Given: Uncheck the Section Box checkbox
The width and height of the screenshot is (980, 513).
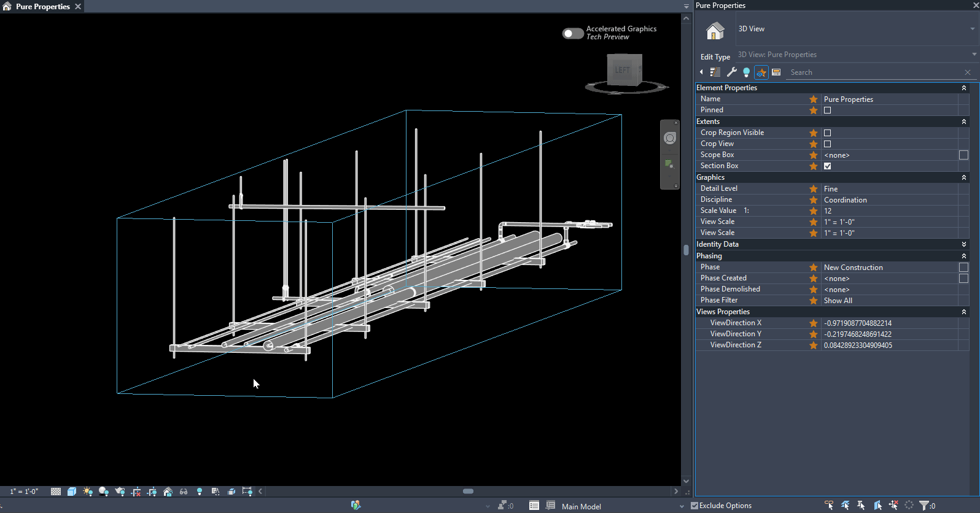Looking at the screenshot, I should (x=827, y=166).
